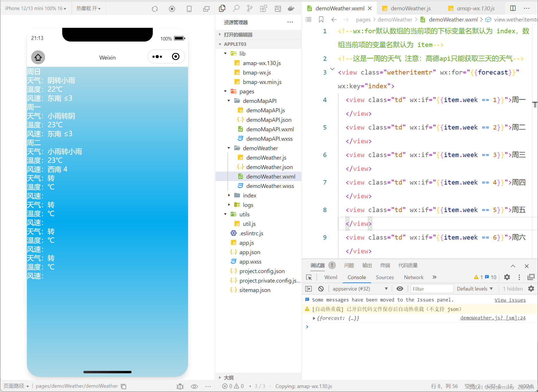Screen dimensions: 538x392
Task: Open DevTools settings gear near the warnings count
Action: [x=507, y=277]
